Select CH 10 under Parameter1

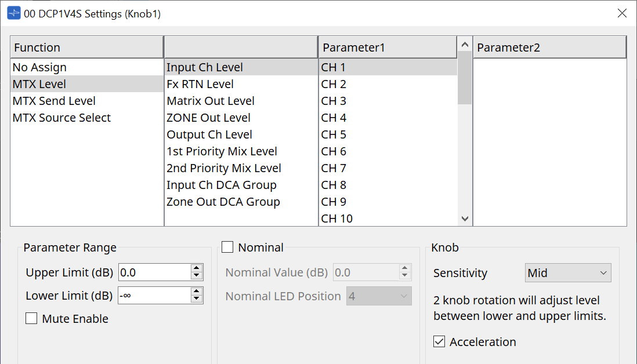pyautogui.click(x=336, y=218)
